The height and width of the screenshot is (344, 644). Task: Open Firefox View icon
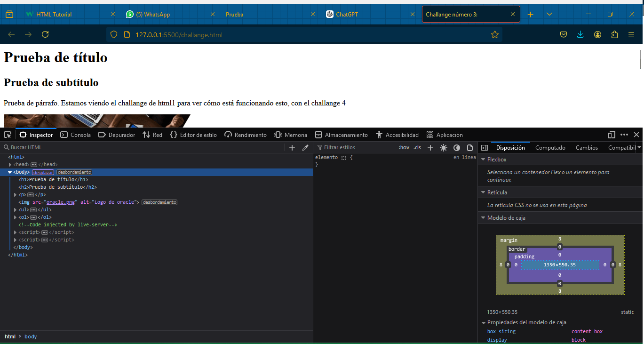[9, 15]
